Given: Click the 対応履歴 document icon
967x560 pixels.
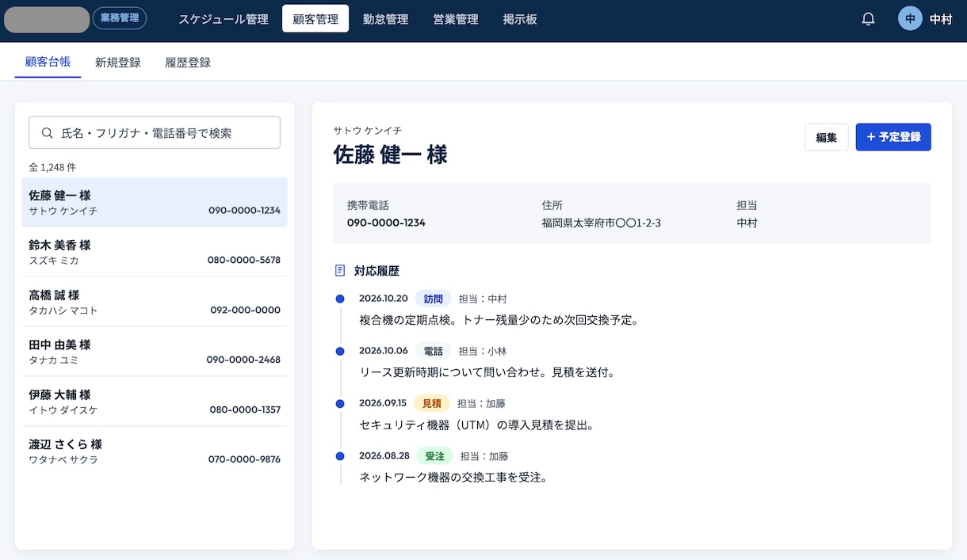Looking at the screenshot, I should tap(340, 270).
